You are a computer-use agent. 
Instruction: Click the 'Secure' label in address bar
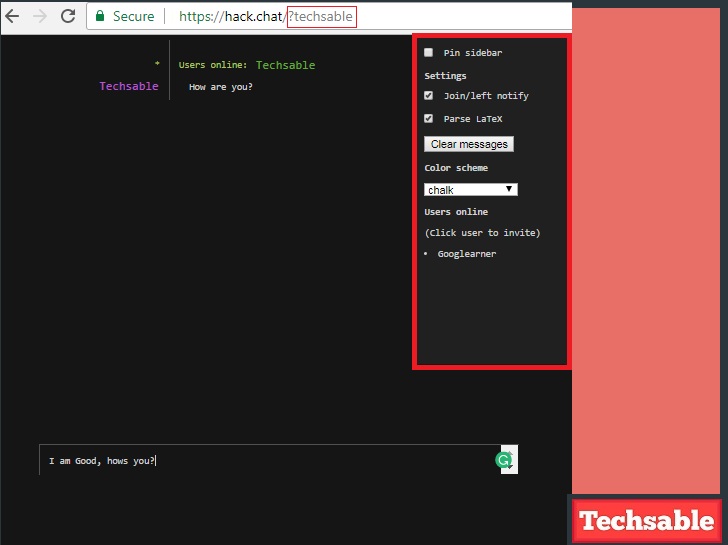(x=134, y=16)
